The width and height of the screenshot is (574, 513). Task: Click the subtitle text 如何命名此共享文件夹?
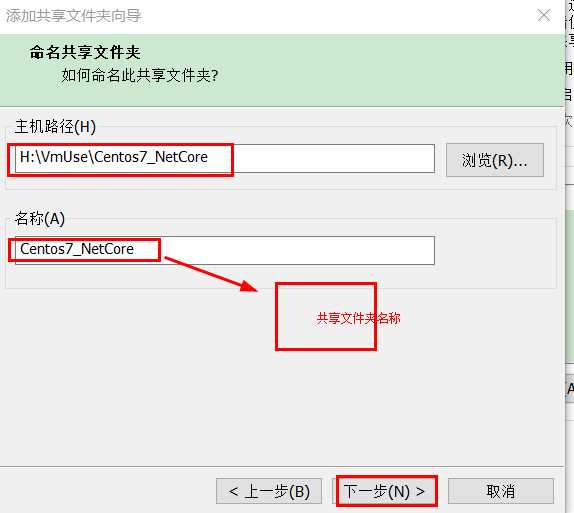140,75
